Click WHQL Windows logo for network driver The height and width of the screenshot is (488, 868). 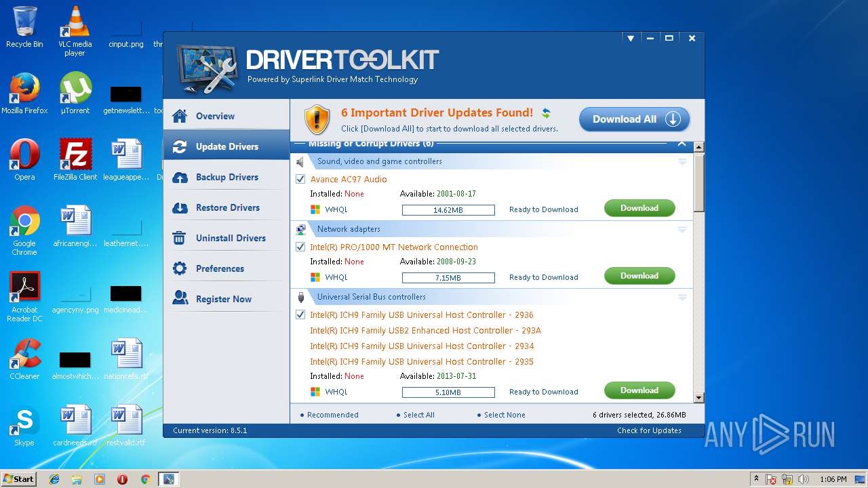(315, 277)
